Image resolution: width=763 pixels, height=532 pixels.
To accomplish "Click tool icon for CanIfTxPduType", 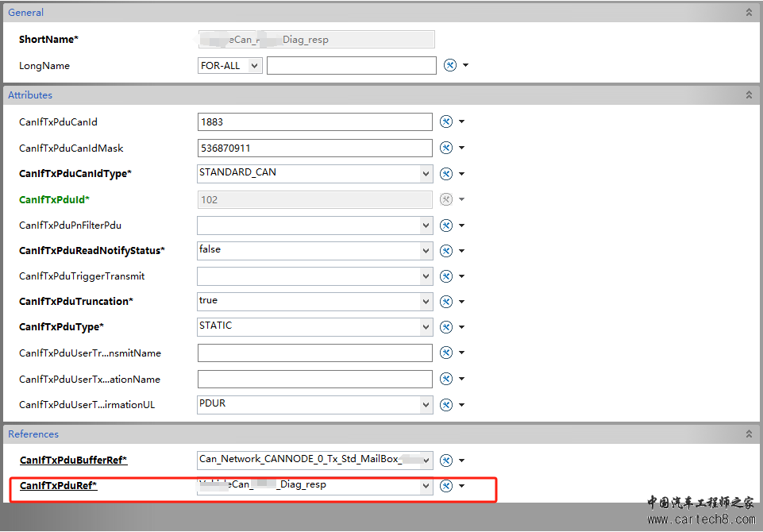I will (x=446, y=327).
